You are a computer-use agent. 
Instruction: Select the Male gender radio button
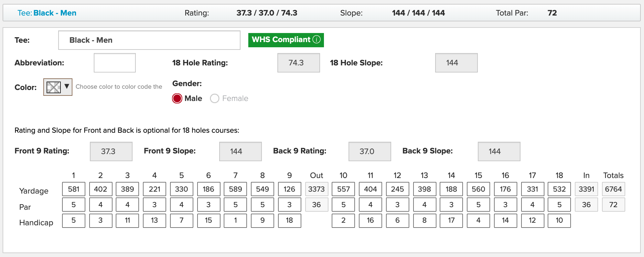point(177,98)
